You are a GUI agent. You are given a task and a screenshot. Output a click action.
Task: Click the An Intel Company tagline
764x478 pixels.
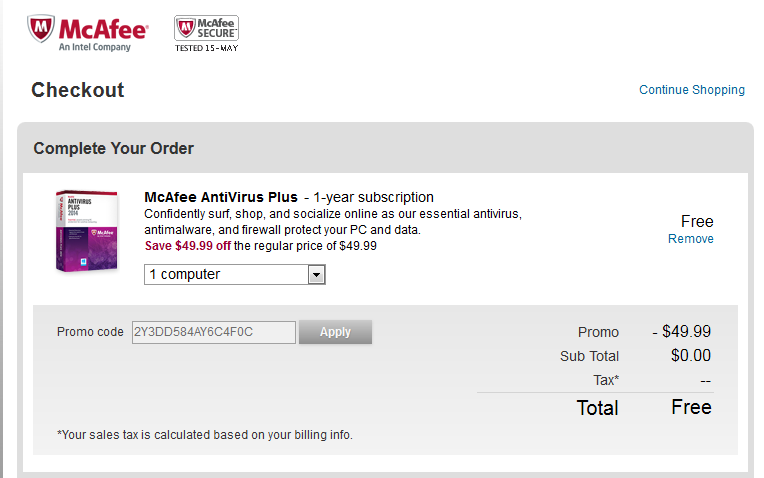(95, 47)
